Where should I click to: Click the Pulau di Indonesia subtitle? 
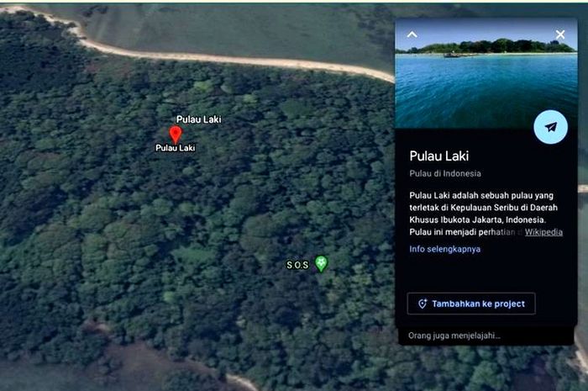445,173
